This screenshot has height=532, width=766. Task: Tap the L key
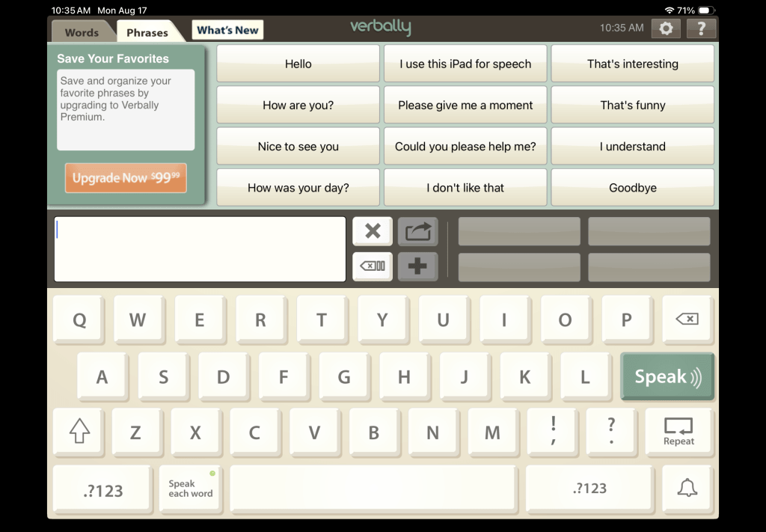[x=585, y=376]
